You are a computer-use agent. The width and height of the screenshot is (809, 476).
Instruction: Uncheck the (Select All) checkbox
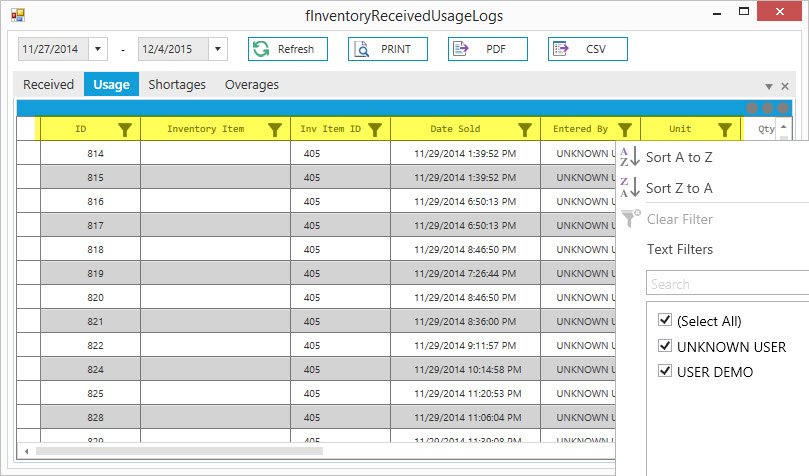click(665, 320)
